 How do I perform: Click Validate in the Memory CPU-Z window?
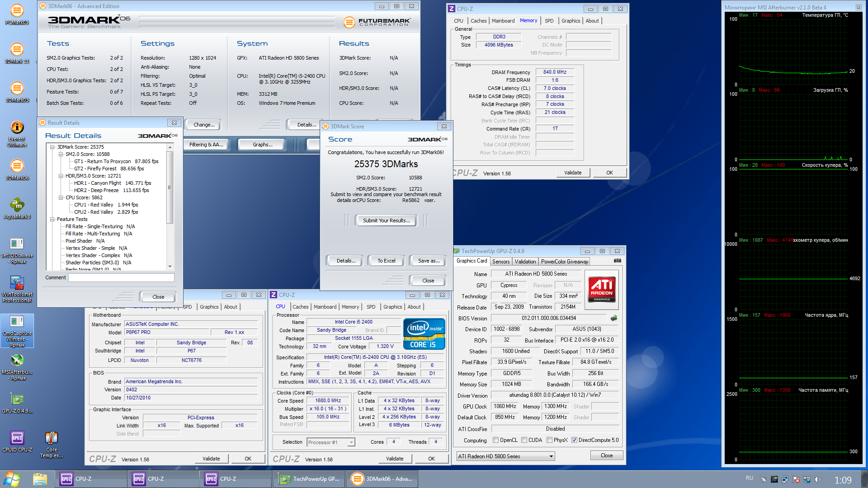[572, 173]
